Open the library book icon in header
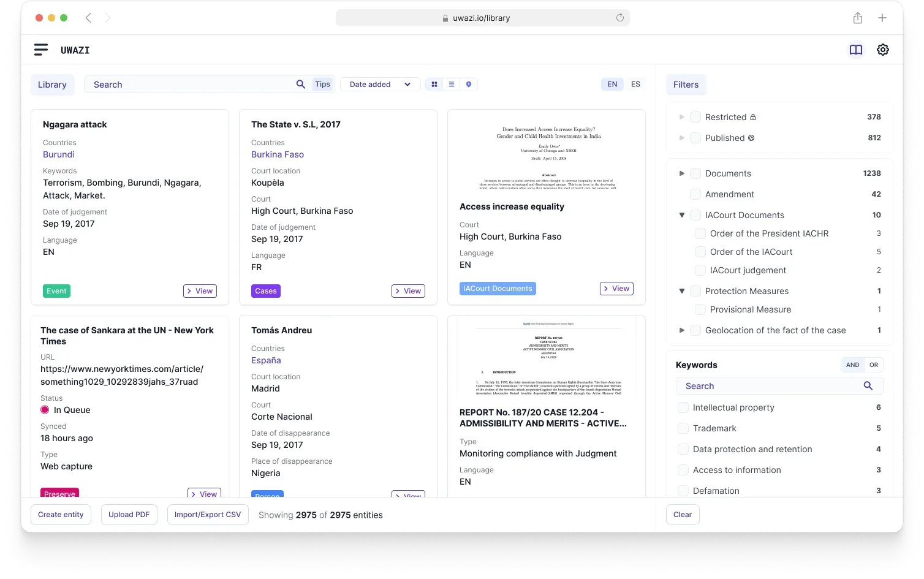924x579 pixels. point(856,50)
